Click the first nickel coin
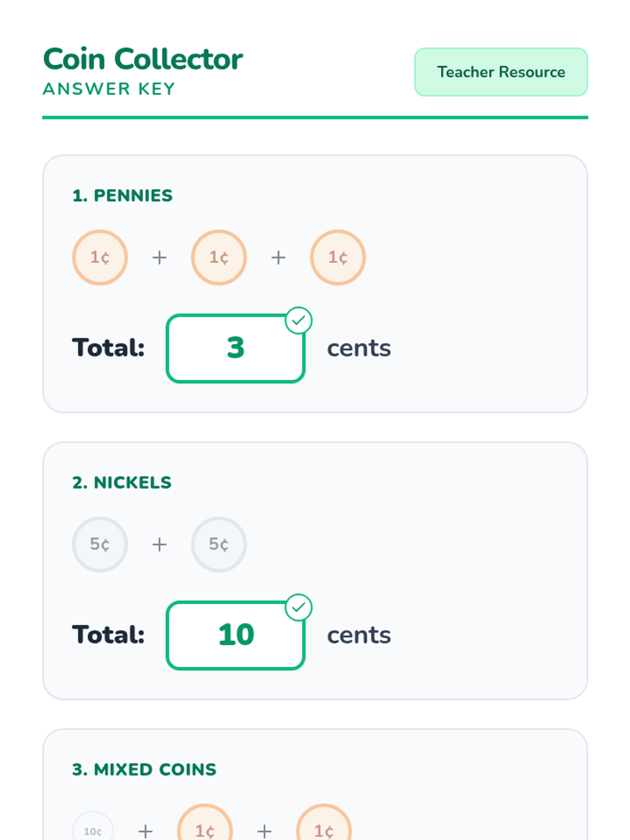Viewport: 630px width, 840px height. click(x=100, y=544)
